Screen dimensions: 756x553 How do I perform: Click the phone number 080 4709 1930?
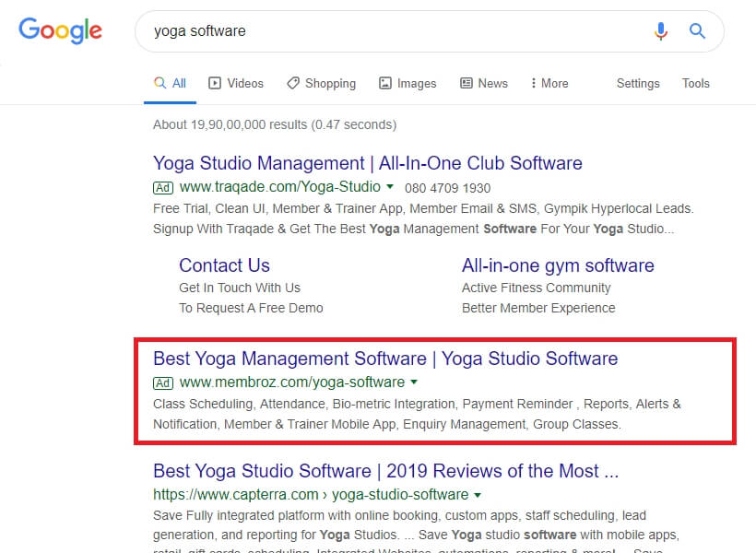point(447,188)
